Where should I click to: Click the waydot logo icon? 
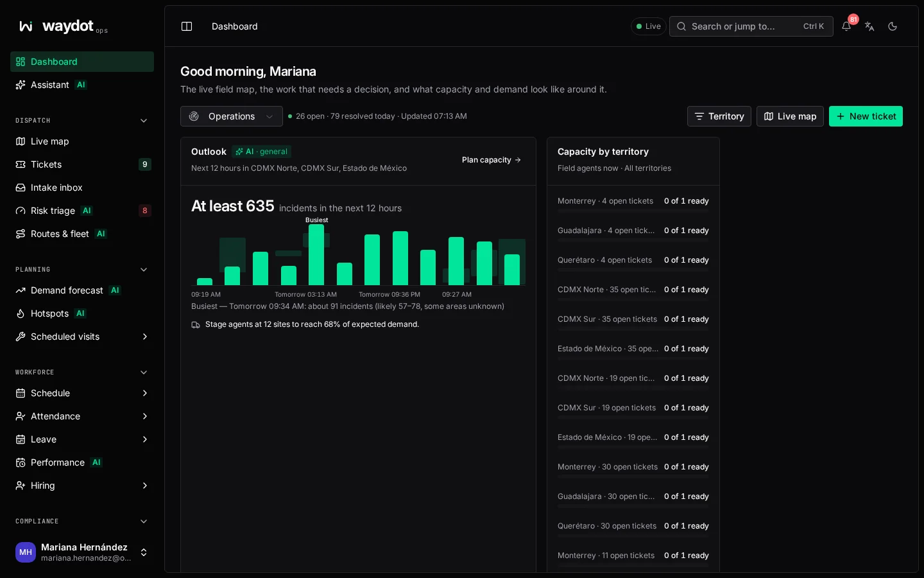click(26, 26)
